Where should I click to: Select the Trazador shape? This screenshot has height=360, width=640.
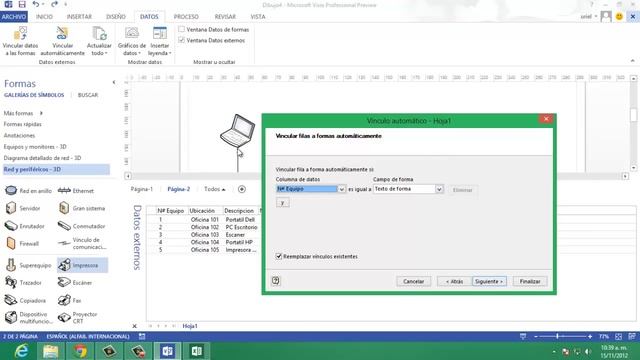click(23, 282)
